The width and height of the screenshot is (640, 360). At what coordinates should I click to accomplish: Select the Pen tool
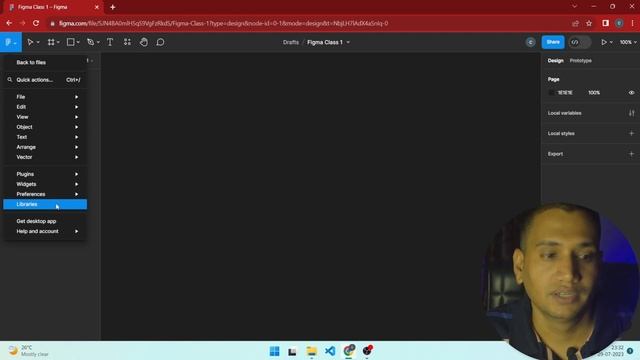90,42
